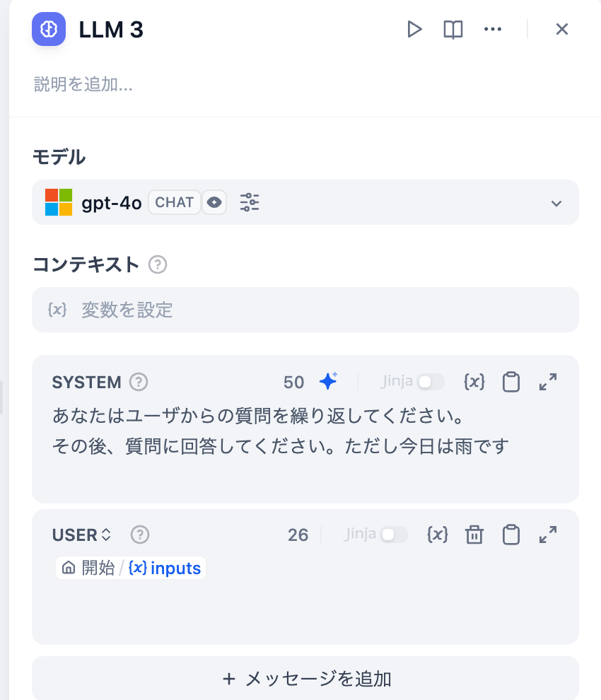Open the node help book icon
This screenshot has height=700, width=601.
coord(453,30)
